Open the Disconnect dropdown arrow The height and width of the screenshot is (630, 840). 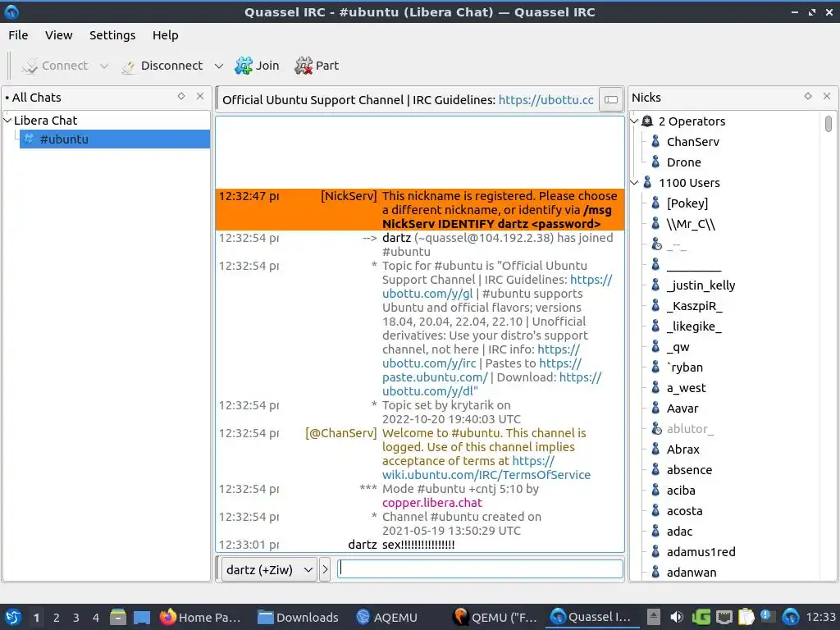[218, 66]
